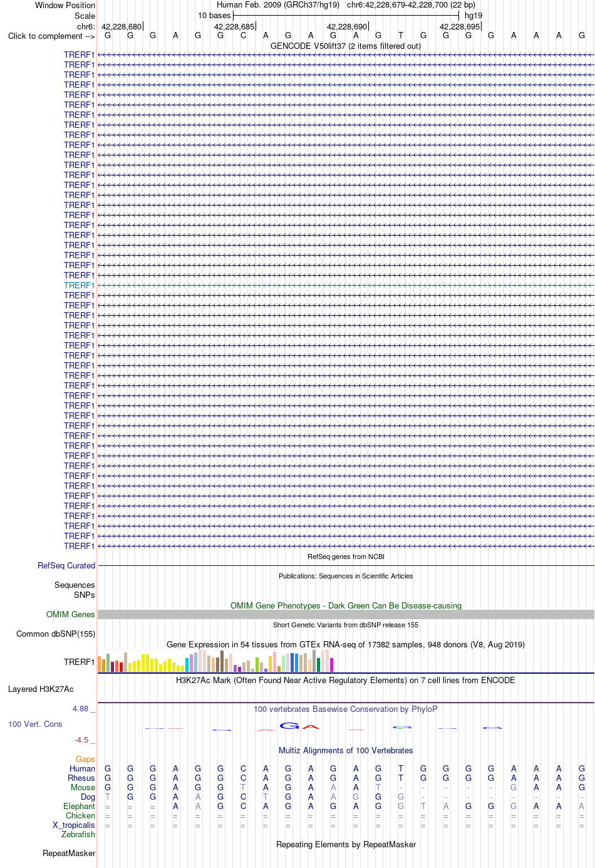
Task: Click the hg19 text beside scale bar
Action: click(x=473, y=15)
